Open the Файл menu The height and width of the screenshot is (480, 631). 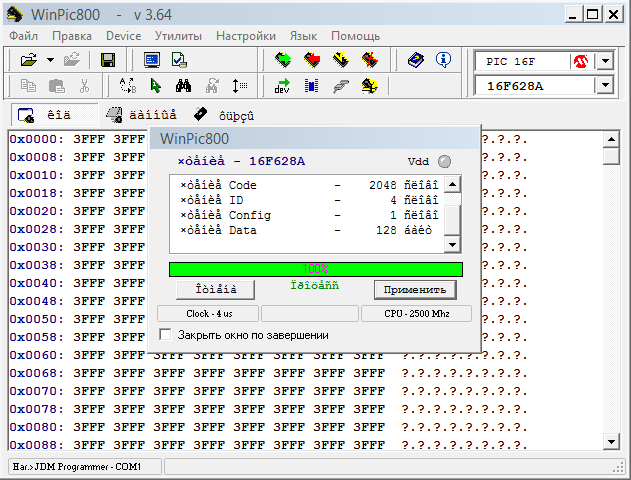pyautogui.click(x=23, y=36)
